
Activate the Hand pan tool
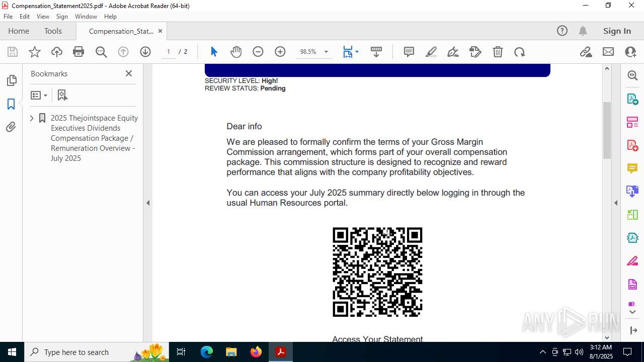pyautogui.click(x=236, y=52)
